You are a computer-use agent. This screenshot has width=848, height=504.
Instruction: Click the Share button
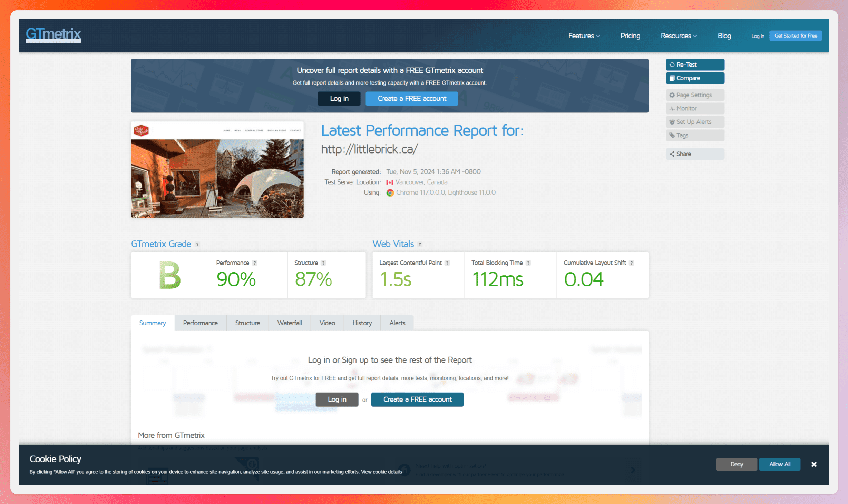[695, 154]
